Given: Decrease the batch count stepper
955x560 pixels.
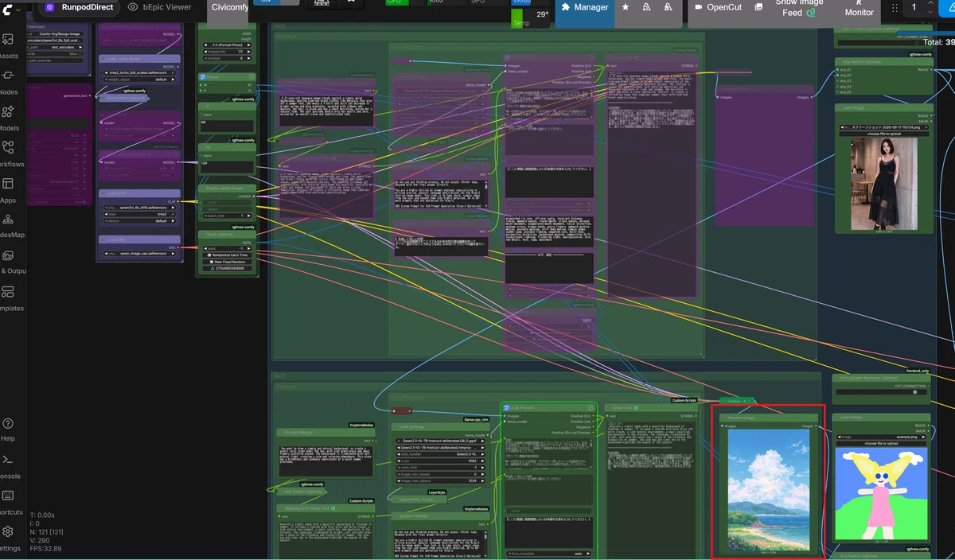Looking at the screenshot, I should (x=930, y=11).
